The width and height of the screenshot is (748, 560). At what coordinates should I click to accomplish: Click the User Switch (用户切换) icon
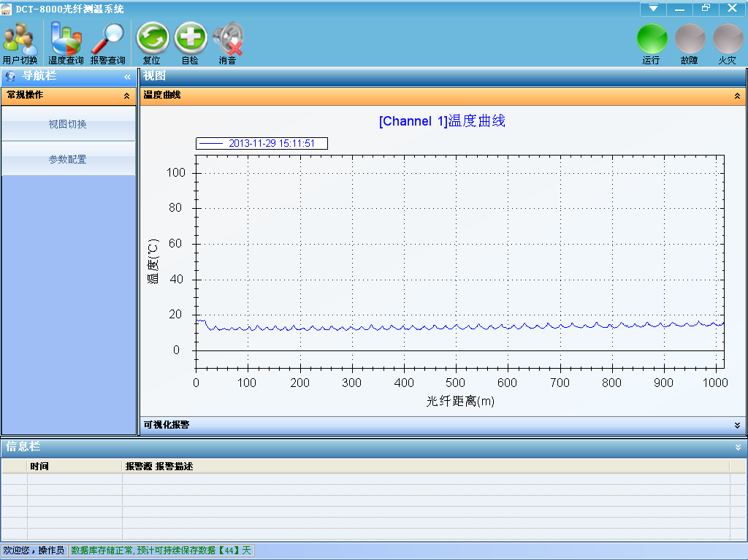coord(20,42)
